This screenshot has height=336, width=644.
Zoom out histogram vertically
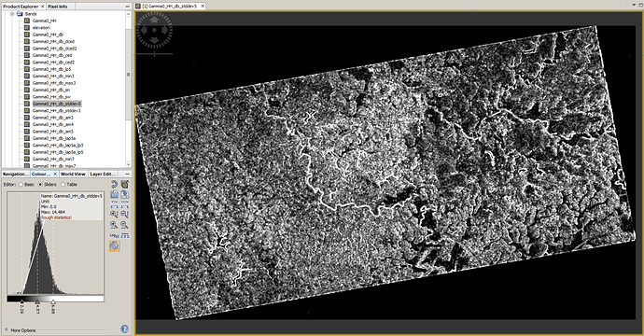124,214
